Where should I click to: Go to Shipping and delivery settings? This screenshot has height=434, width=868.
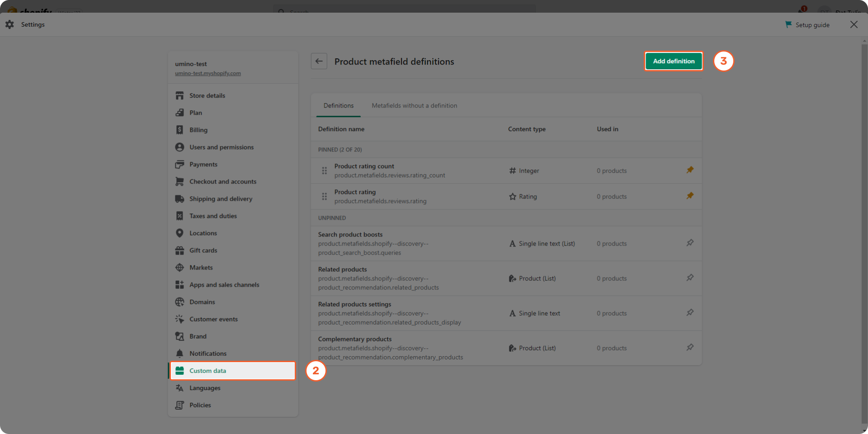tap(221, 199)
